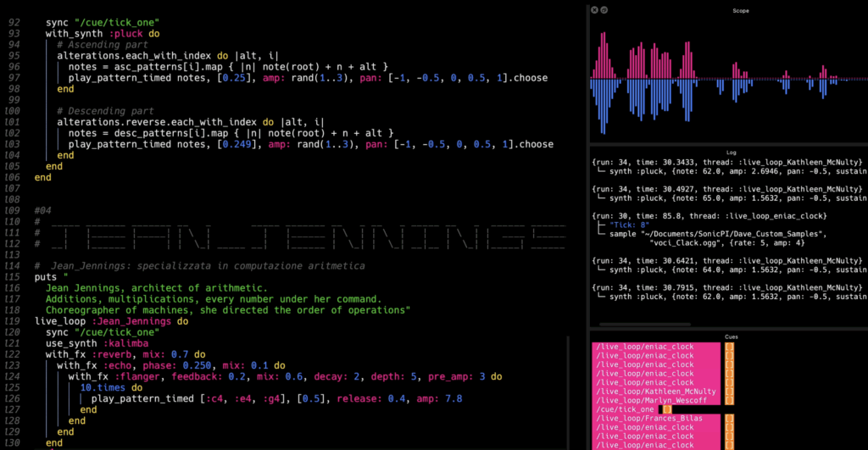The width and height of the screenshot is (868, 450).
Task: Place cursor on live_loop :Jean_Jennings line
Action: 110,322
